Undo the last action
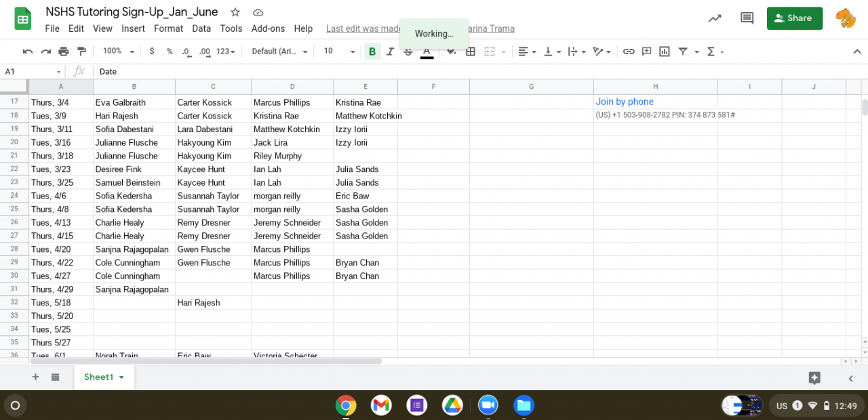868x420 pixels. coord(28,51)
